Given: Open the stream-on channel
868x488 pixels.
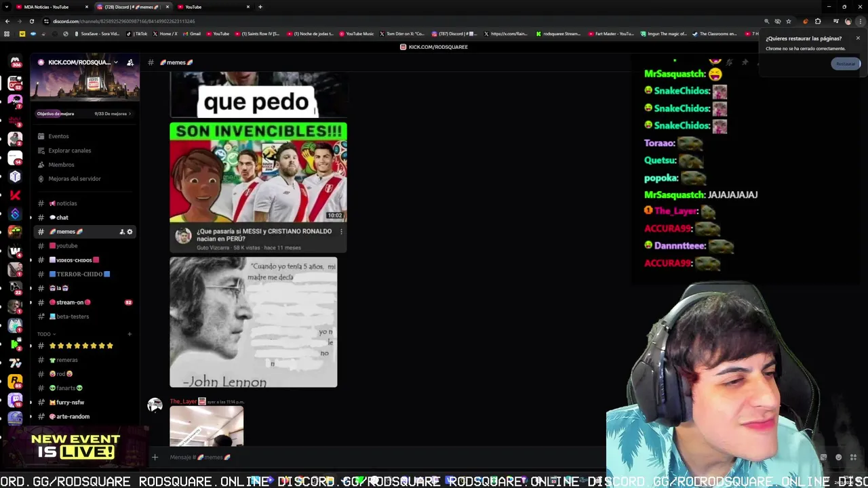Looking at the screenshot, I should (85, 302).
